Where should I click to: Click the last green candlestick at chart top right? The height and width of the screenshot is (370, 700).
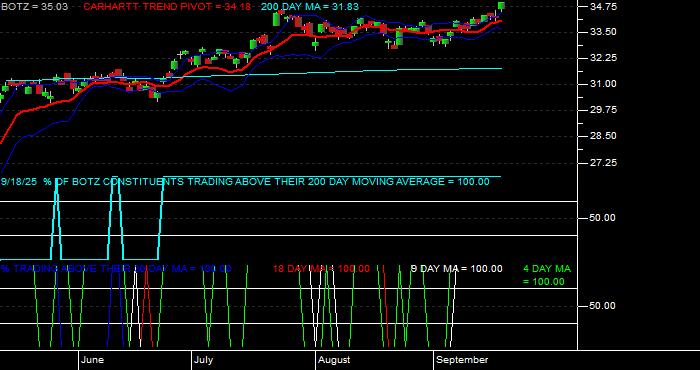[x=501, y=6]
